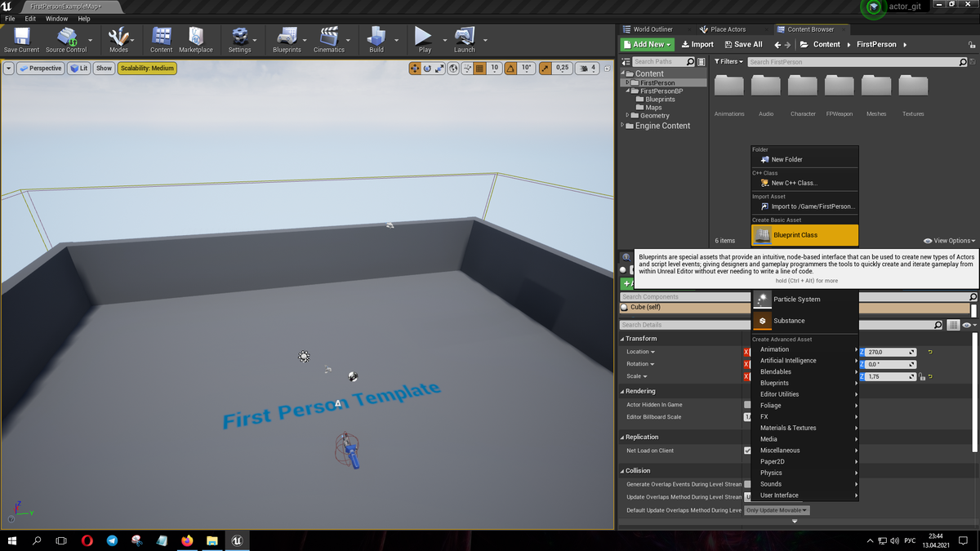
Task: Toggle the sources panel icon
Action: click(x=626, y=62)
